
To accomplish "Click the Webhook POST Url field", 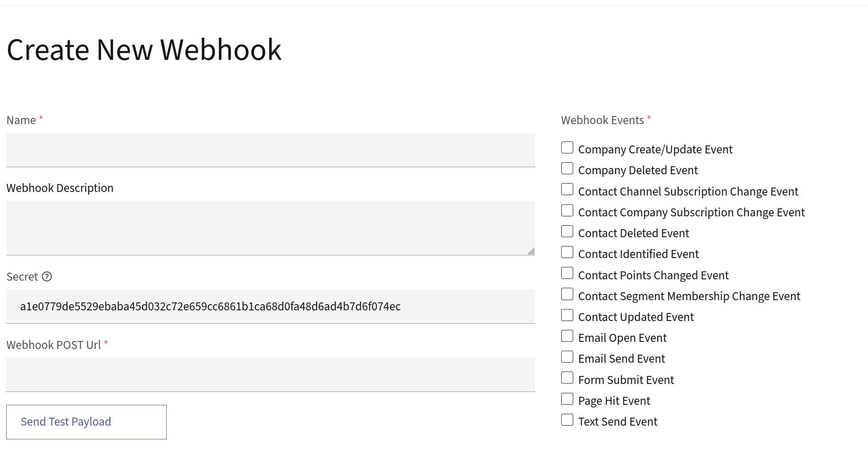I will pos(270,375).
